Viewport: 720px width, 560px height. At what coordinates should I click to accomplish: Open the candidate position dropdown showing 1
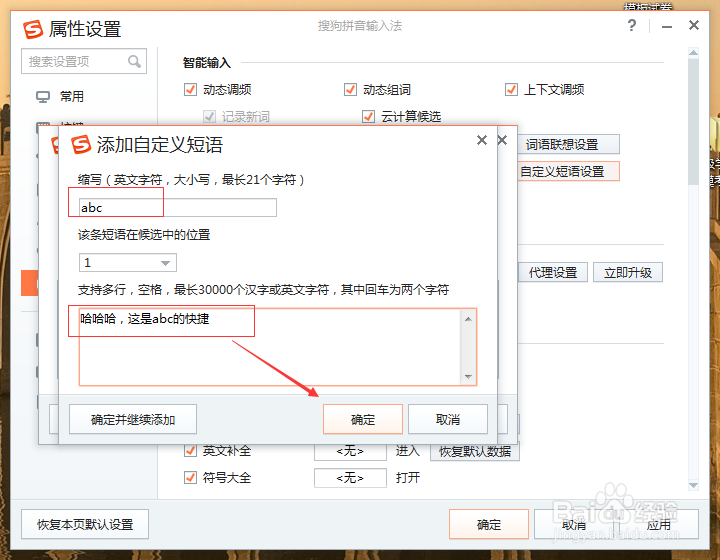(128, 263)
